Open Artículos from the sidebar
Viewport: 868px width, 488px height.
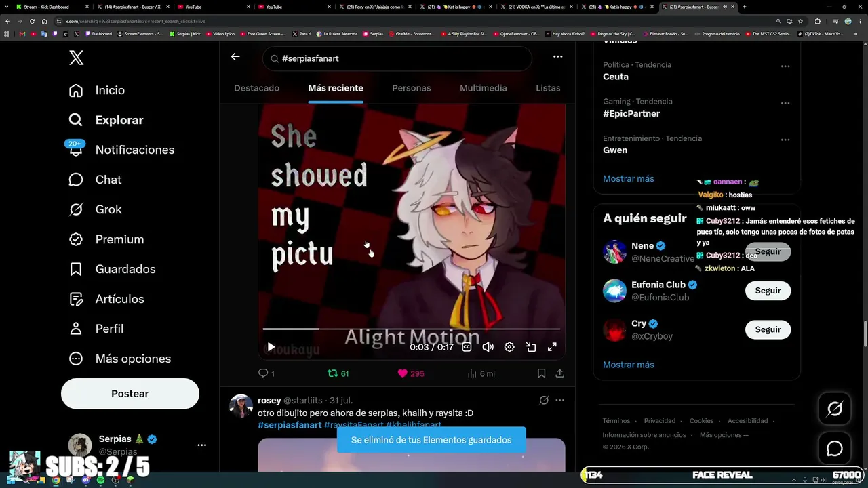(106, 299)
